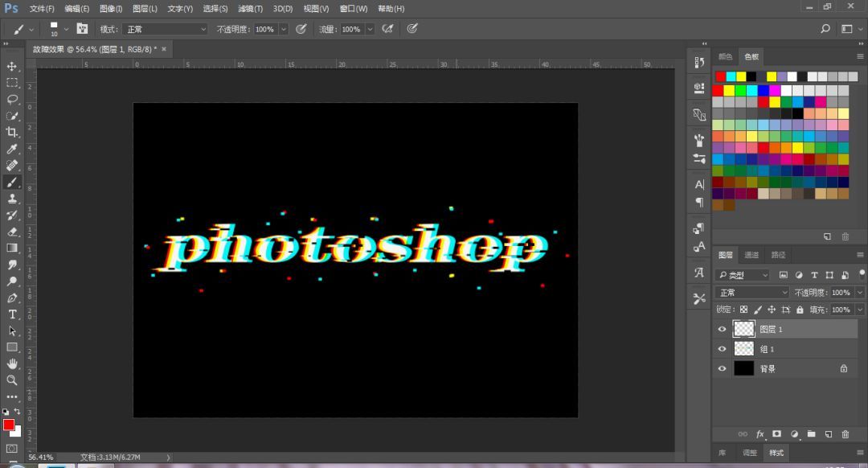This screenshot has width=868, height=468.
Task: Select the Lasso tool
Action: point(11,99)
